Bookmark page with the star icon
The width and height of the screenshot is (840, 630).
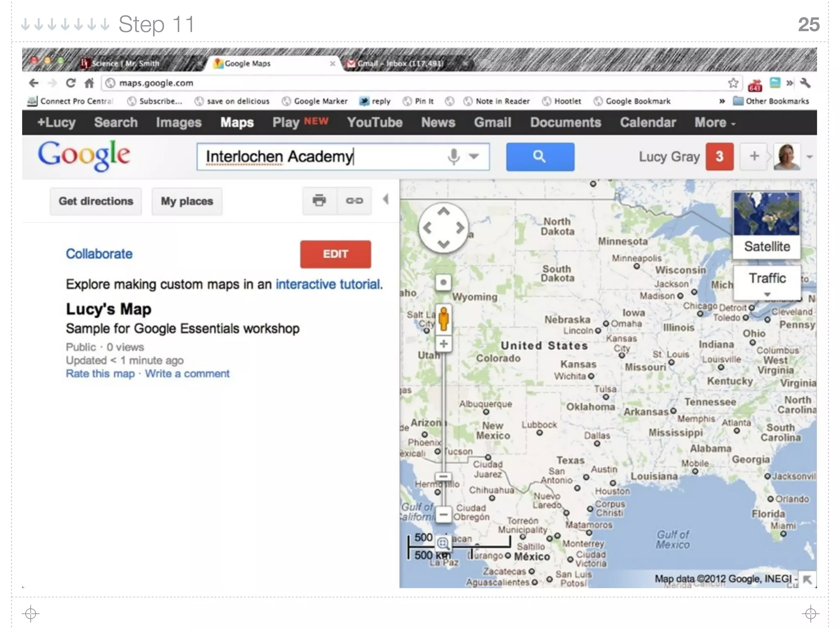coord(733,83)
